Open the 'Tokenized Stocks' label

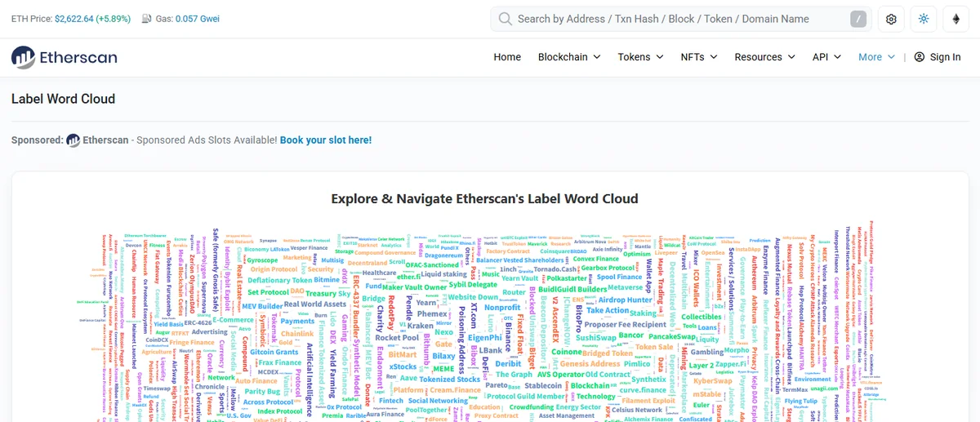tap(449, 380)
